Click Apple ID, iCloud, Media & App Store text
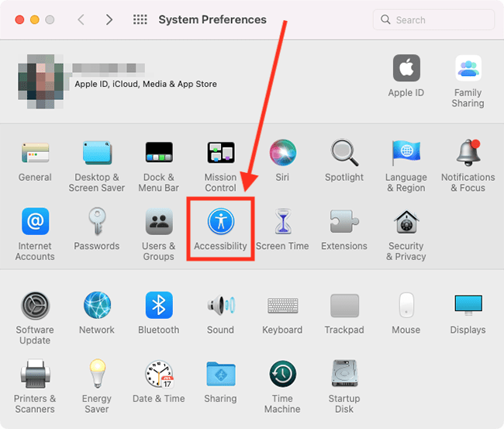This screenshot has width=504, height=429. 146,85
